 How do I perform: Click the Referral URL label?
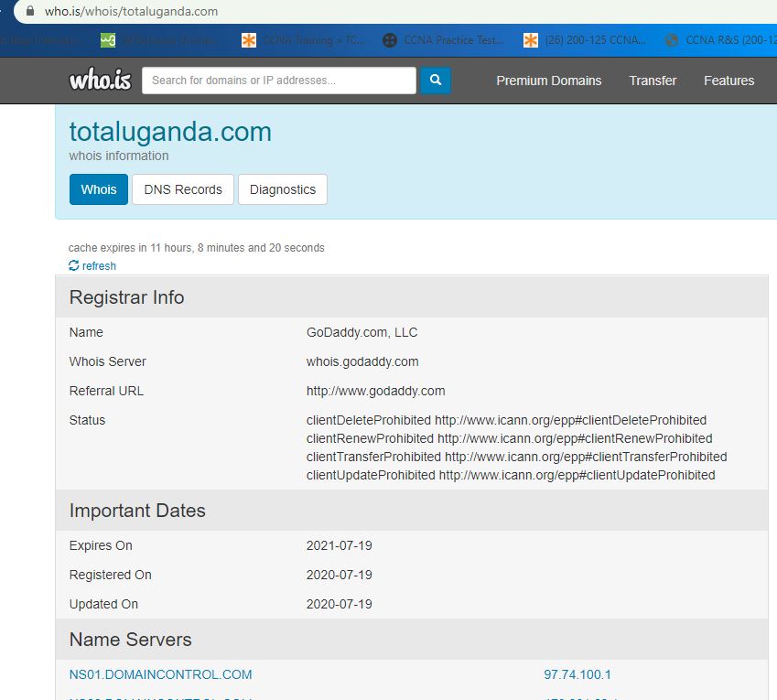106,391
